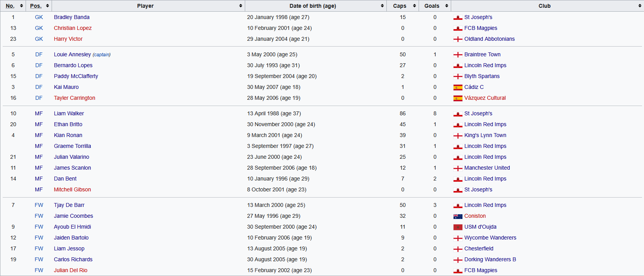Open the red Christian Lopez link
Image resolution: width=644 pixels, height=276 pixels.
coord(73,28)
